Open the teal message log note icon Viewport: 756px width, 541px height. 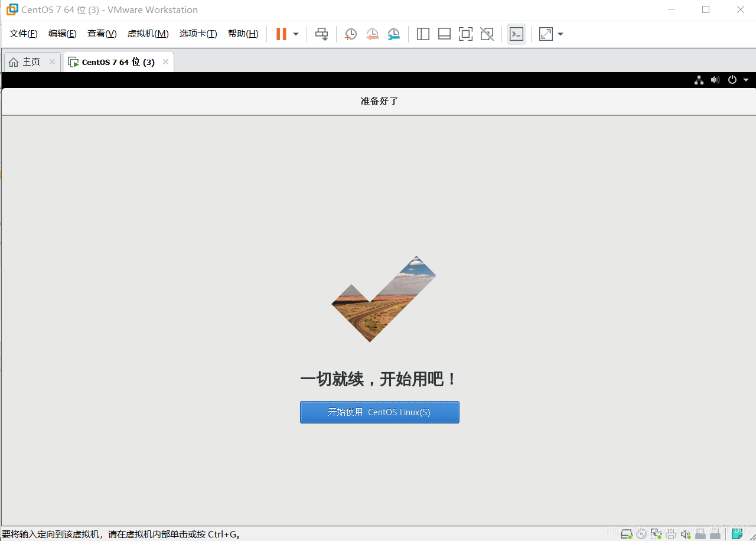click(x=738, y=534)
